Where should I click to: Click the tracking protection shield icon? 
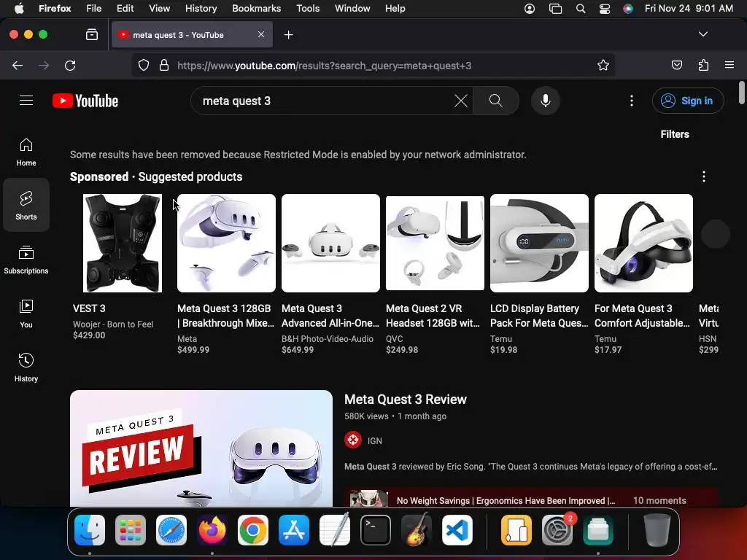coord(144,65)
